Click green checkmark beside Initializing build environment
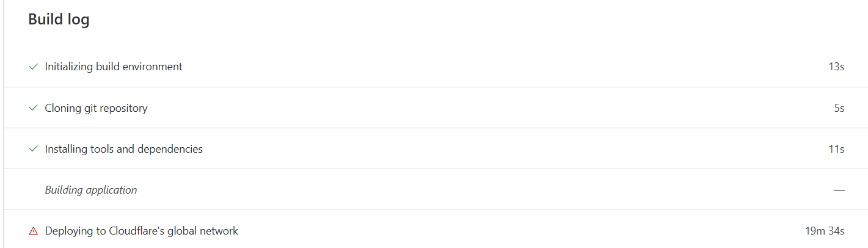This screenshot has width=868, height=248. tap(34, 67)
